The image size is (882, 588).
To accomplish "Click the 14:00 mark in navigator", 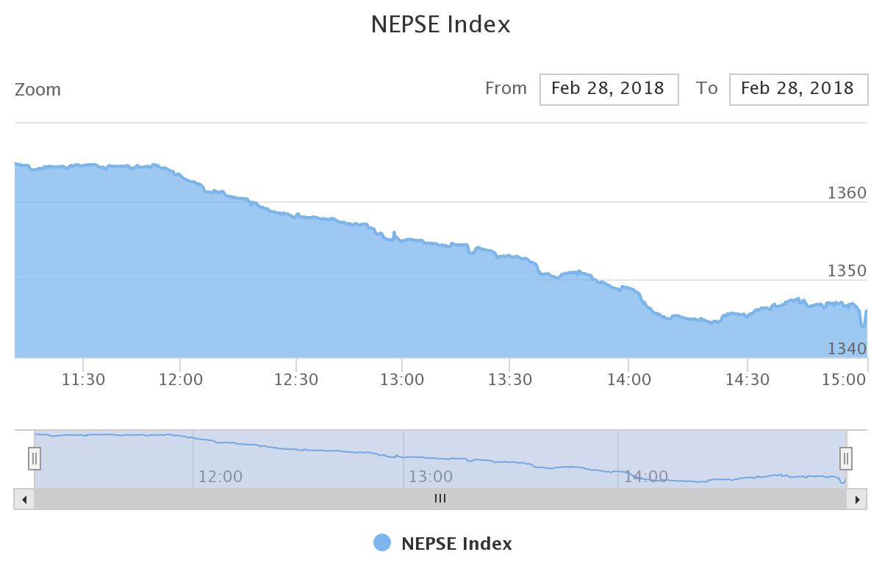I will click(646, 476).
